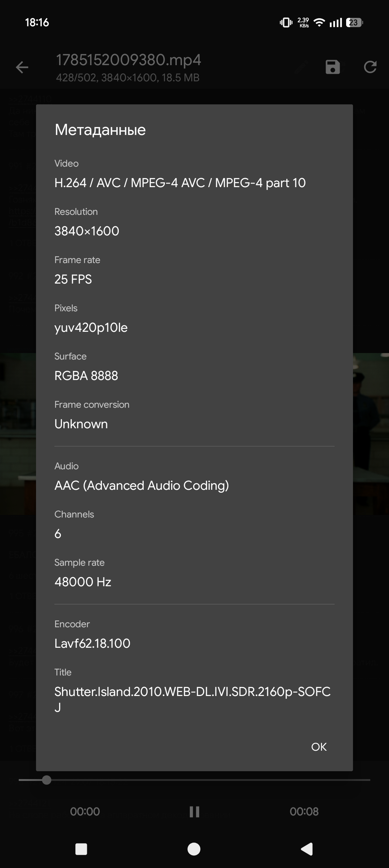This screenshot has width=389, height=868.
Task: Pause the video playback
Action: [194, 812]
